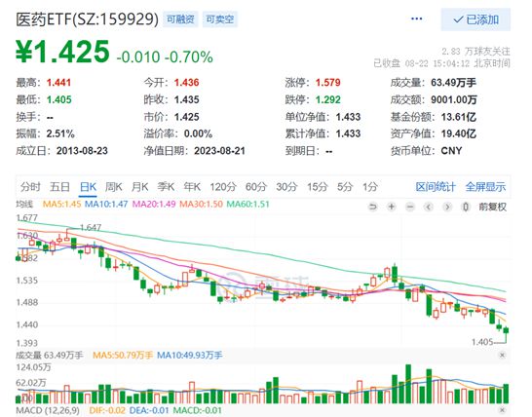This screenshot has height=417, width=532.
Task: Click the 1.405 low marker on chart
Action: (x=482, y=341)
